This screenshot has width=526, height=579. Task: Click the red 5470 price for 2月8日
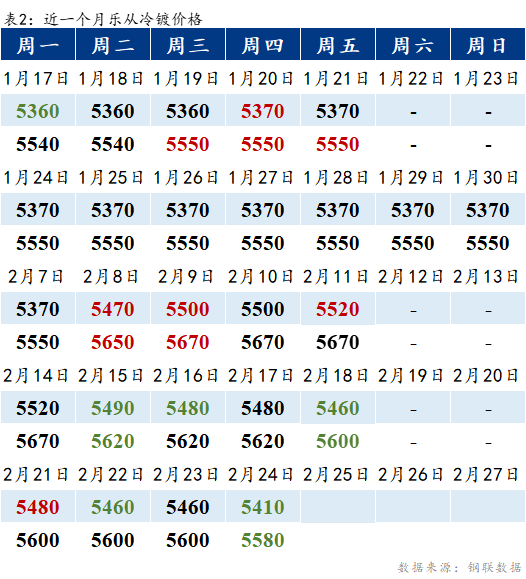[x=113, y=309]
